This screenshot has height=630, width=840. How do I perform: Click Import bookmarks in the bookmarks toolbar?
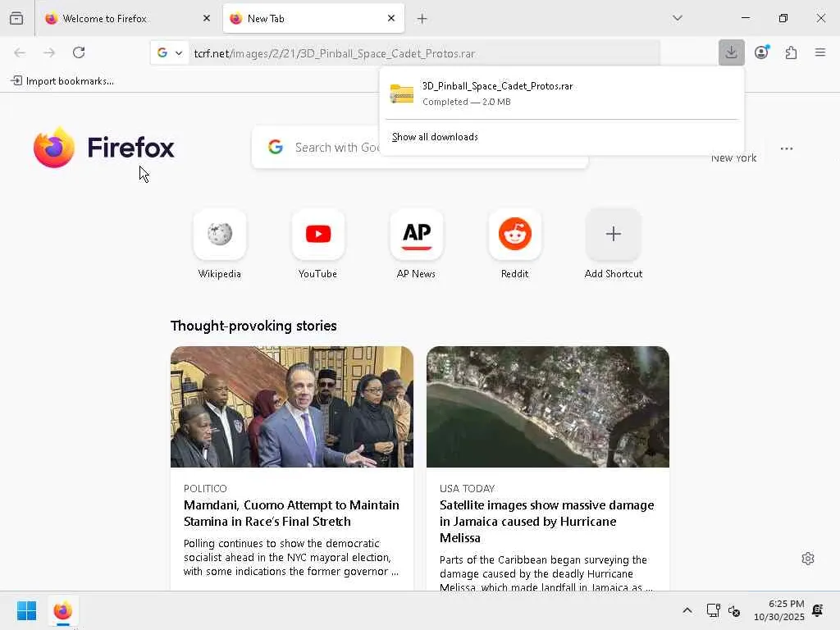62,81
